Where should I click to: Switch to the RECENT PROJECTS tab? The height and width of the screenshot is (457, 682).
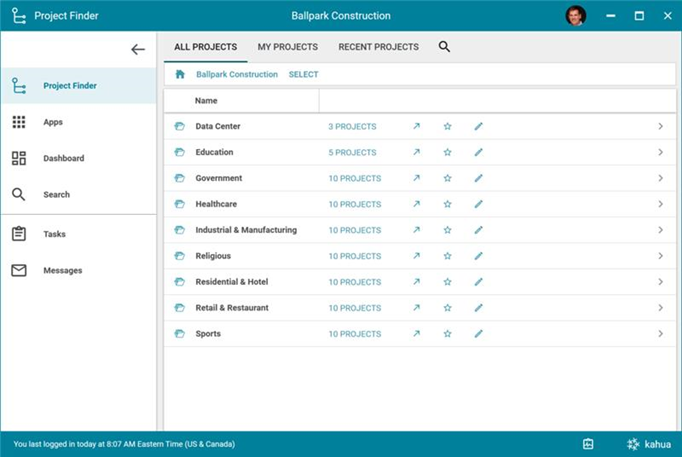[x=378, y=47]
